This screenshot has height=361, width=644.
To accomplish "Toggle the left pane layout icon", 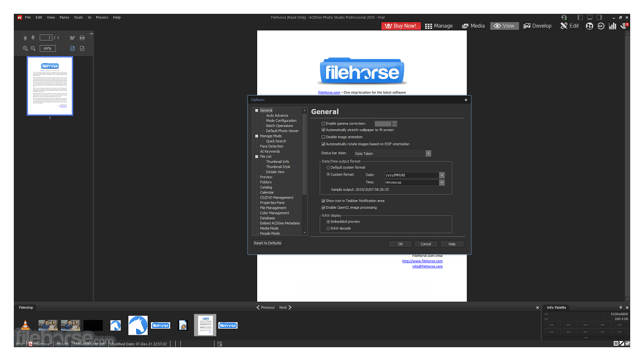I will click(x=580, y=17).
